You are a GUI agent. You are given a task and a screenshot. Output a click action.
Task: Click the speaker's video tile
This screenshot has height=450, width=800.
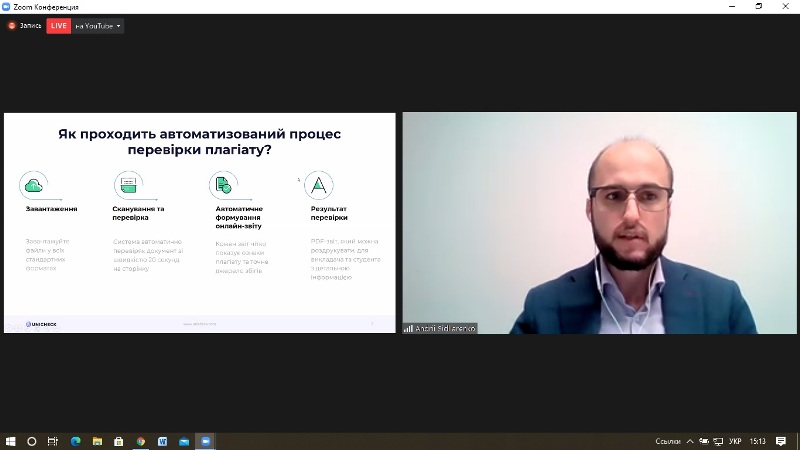[x=599, y=223]
